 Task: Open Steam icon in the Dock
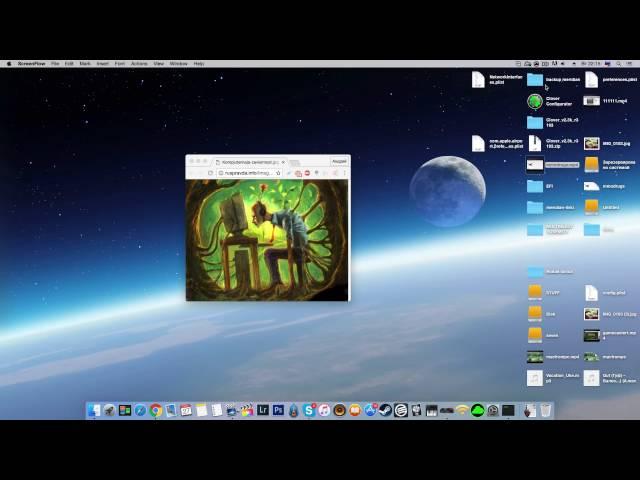coord(385,410)
